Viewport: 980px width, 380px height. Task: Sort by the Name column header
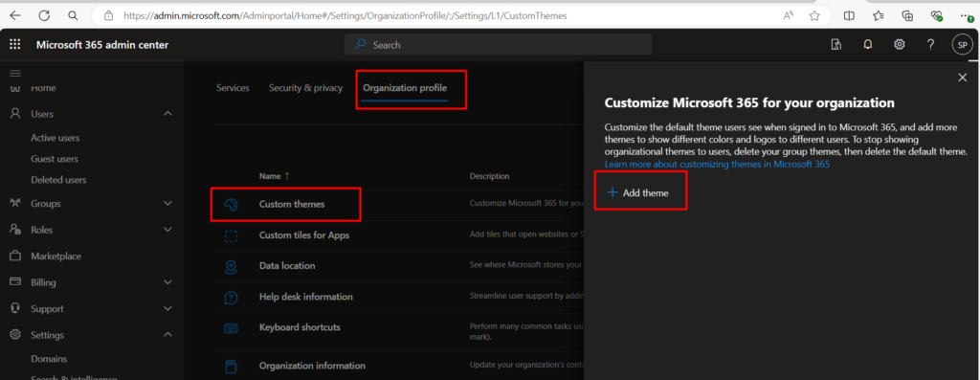[275, 176]
